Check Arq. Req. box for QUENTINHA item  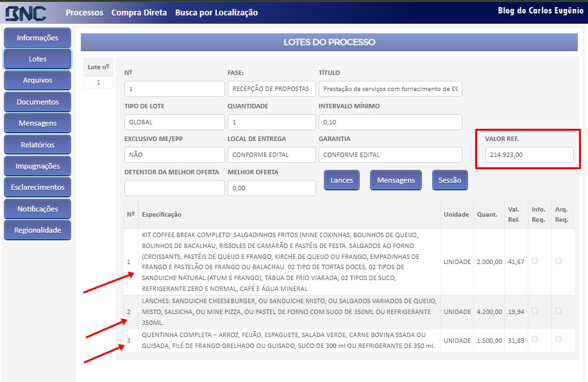(x=559, y=339)
